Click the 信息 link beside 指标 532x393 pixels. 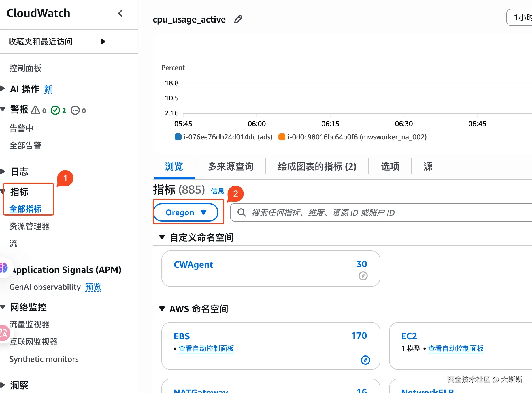click(x=217, y=191)
